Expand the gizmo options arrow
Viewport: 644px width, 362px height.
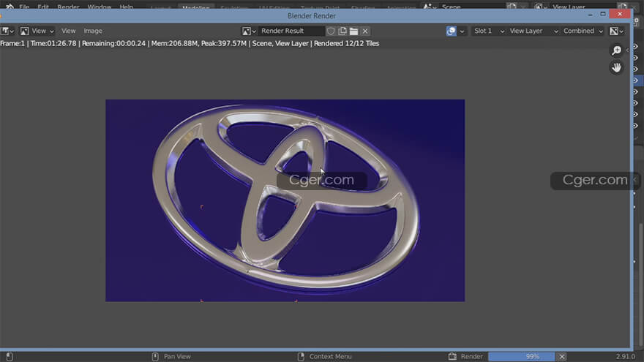click(x=462, y=31)
